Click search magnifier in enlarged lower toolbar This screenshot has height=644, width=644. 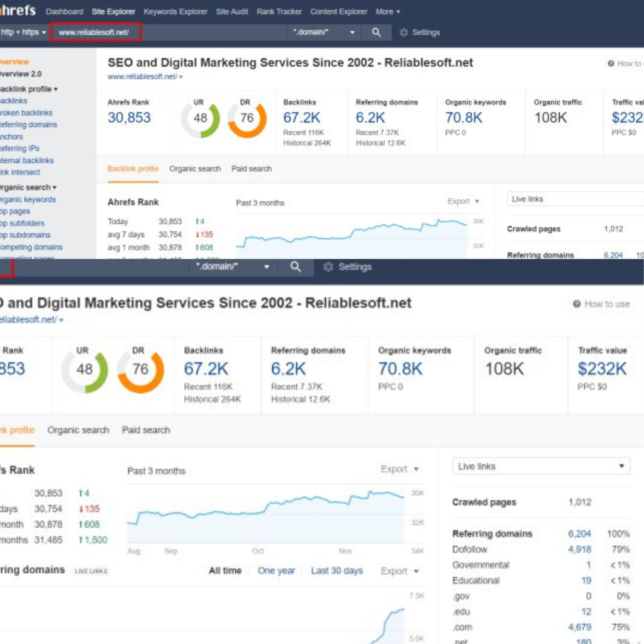pyautogui.click(x=296, y=267)
